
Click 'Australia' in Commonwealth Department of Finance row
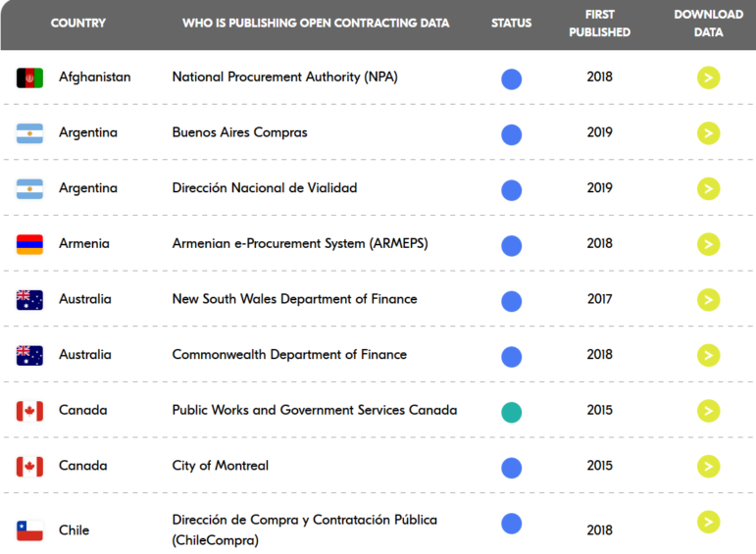[85, 354]
